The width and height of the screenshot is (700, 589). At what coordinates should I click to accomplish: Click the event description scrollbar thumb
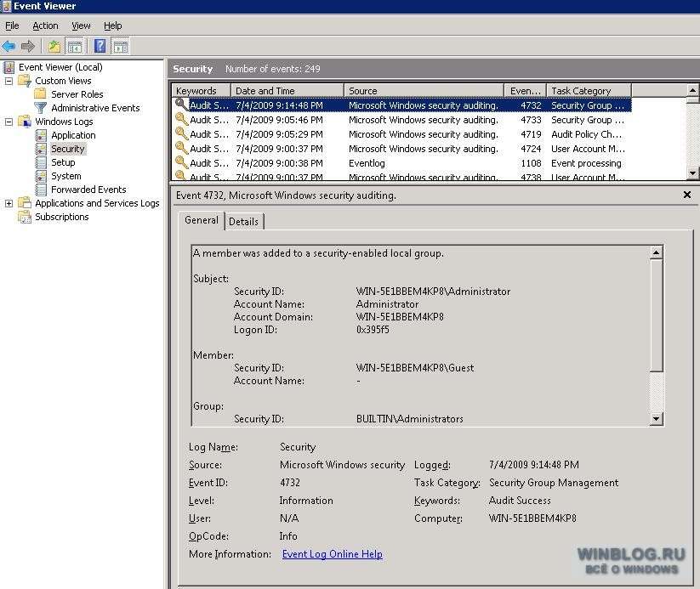coord(656,315)
